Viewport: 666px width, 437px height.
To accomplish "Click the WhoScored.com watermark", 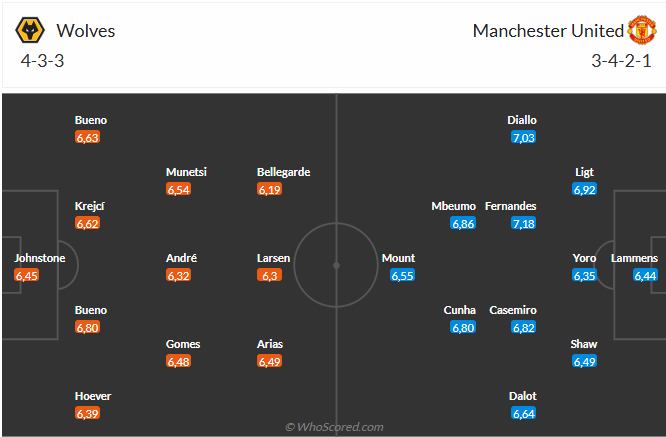I will [x=334, y=427].
